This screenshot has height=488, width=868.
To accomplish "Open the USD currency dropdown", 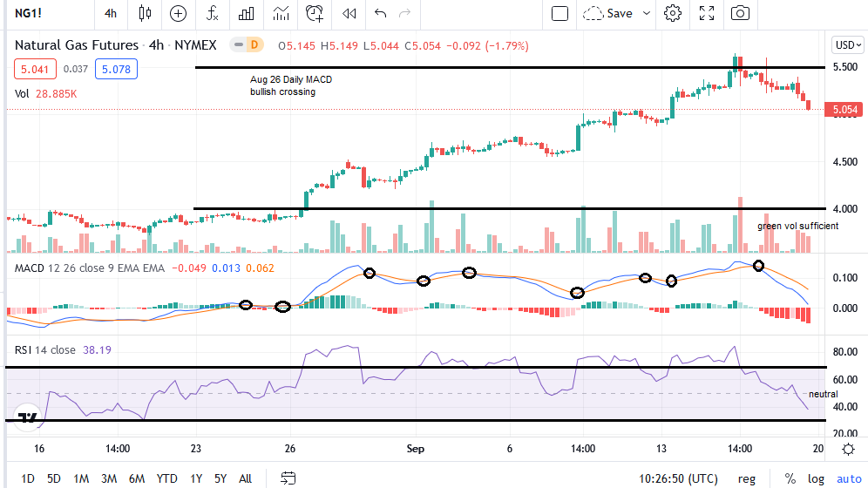I will pyautogui.click(x=848, y=44).
